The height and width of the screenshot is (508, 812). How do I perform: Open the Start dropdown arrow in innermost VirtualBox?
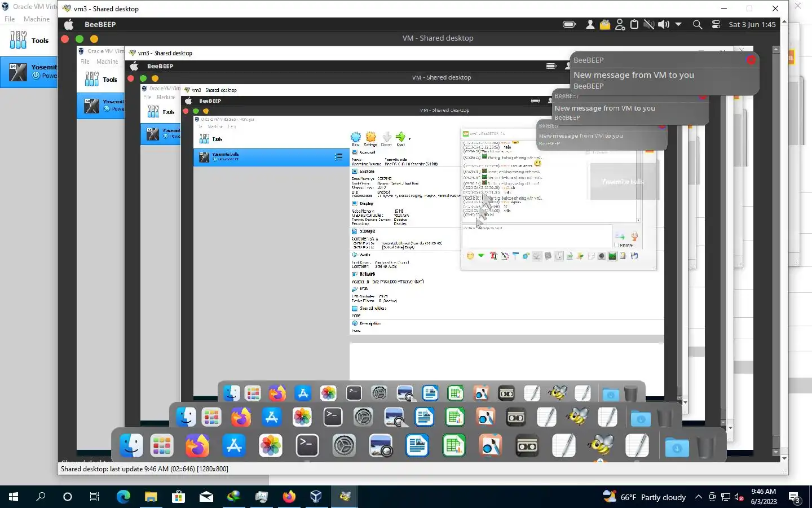click(x=409, y=138)
